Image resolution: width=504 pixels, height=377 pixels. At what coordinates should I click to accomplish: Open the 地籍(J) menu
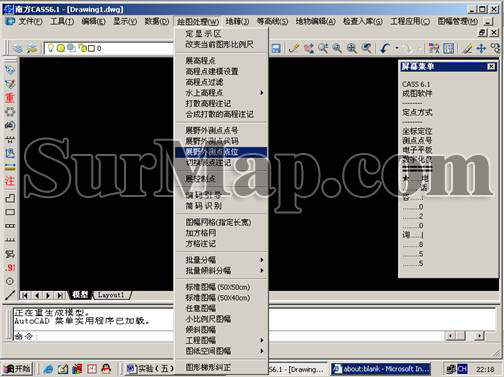coord(237,21)
